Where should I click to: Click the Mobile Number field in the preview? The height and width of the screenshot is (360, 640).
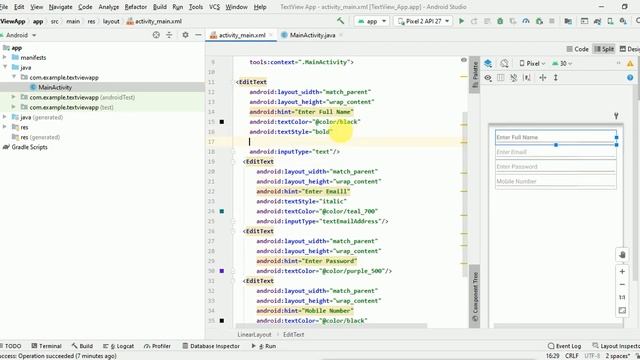556,181
